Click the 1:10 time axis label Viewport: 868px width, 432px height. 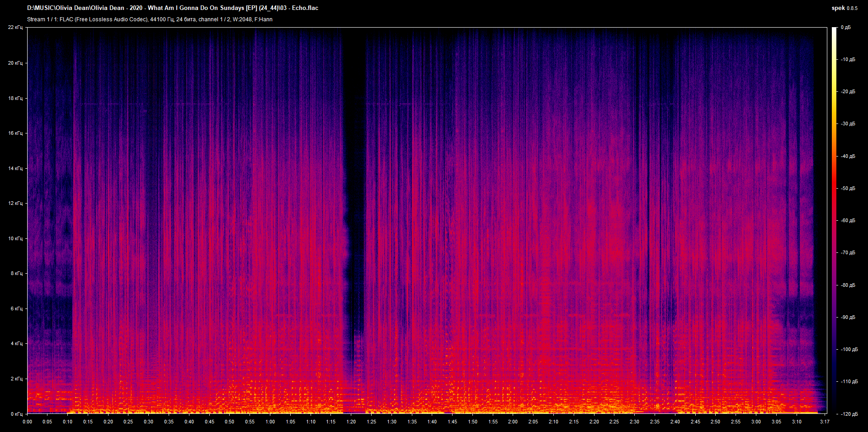311,422
